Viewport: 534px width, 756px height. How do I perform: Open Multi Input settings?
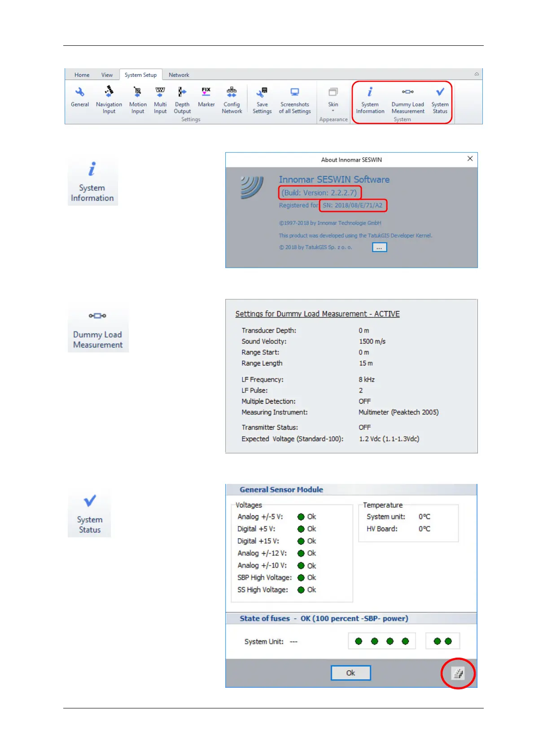coord(160,100)
